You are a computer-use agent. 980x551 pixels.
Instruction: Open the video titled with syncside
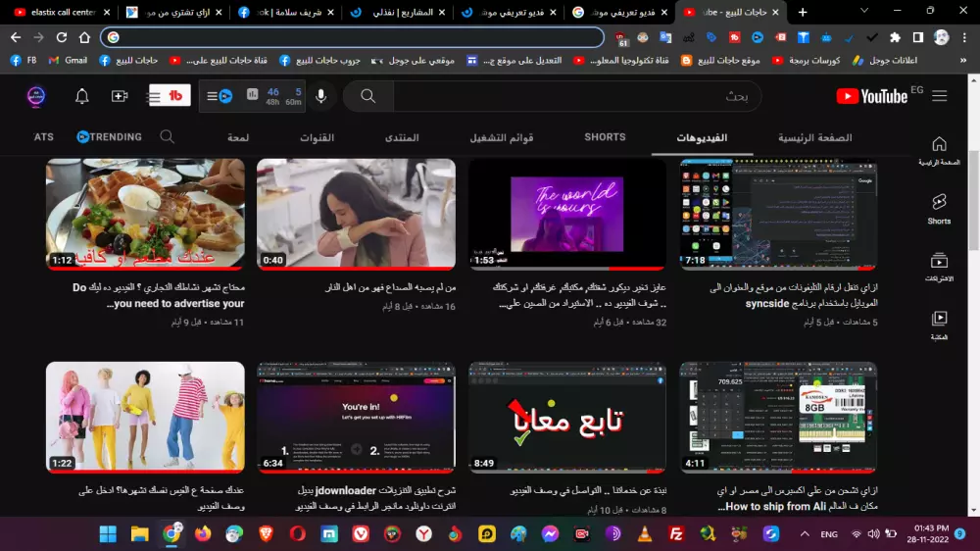[x=794, y=295]
